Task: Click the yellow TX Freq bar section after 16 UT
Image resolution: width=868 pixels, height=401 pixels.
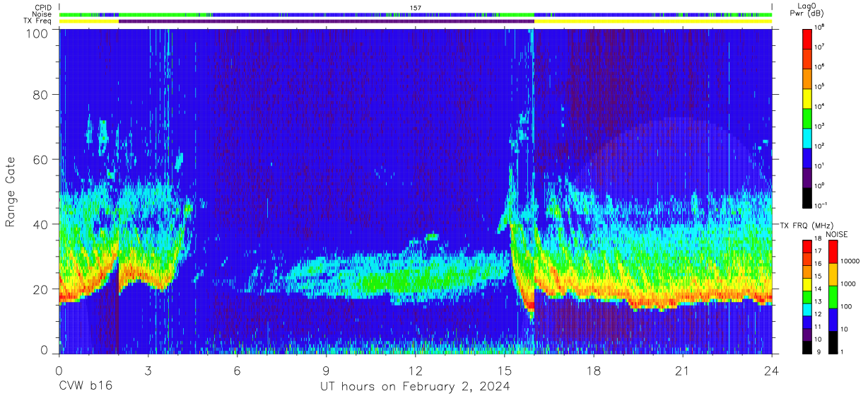Action: 653,21
